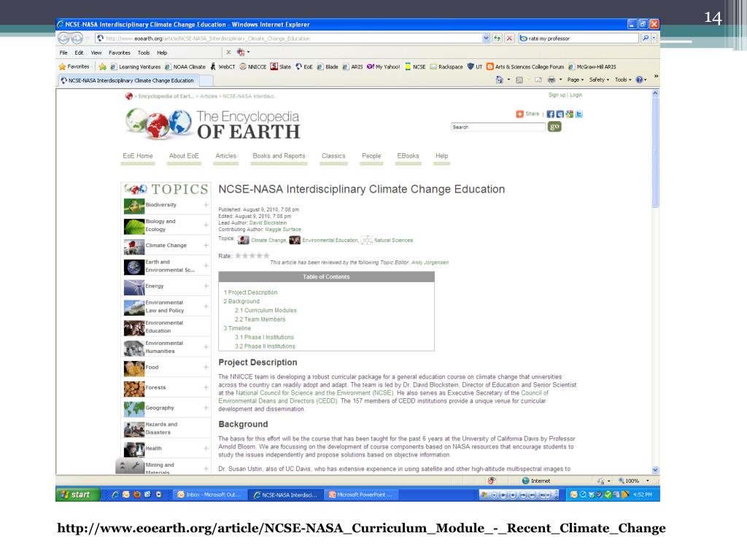Go to EoE Home navigation link
The image size is (747, 560).
point(138,156)
